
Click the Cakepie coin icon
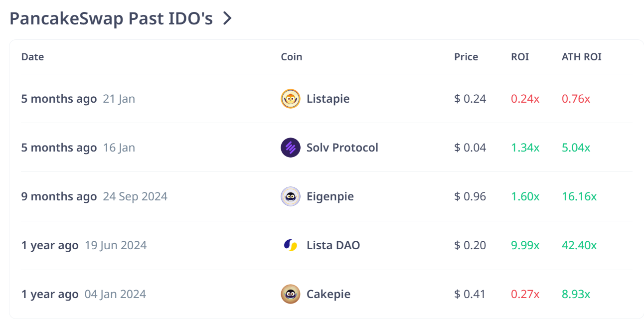click(x=291, y=294)
